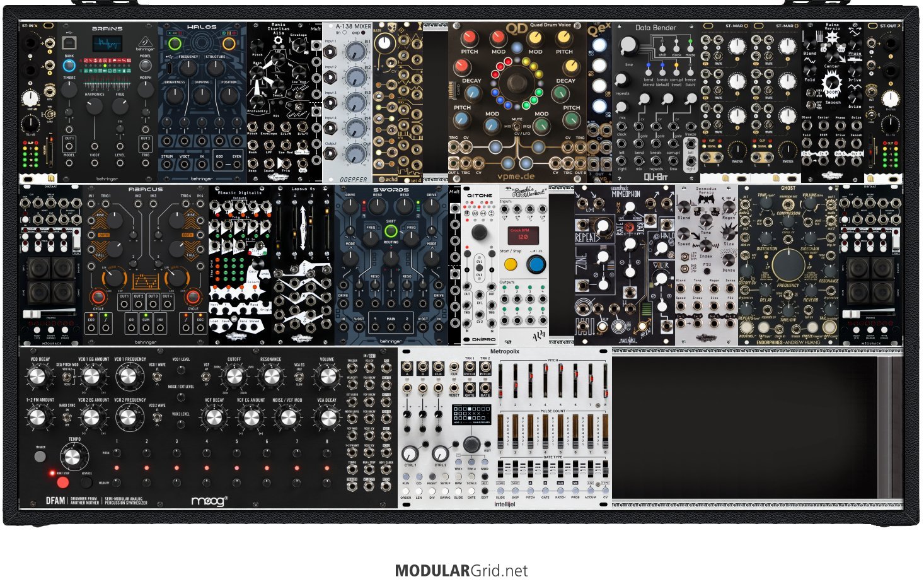
Task: Click the DFAM Volume knob
Action: [327, 377]
